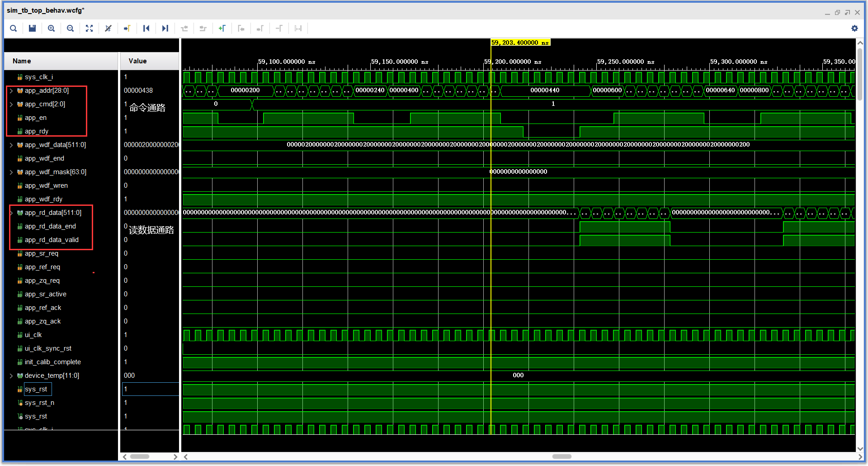Go to Time 0 in waveform
The width and height of the screenshot is (868, 466).
(146, 28)
